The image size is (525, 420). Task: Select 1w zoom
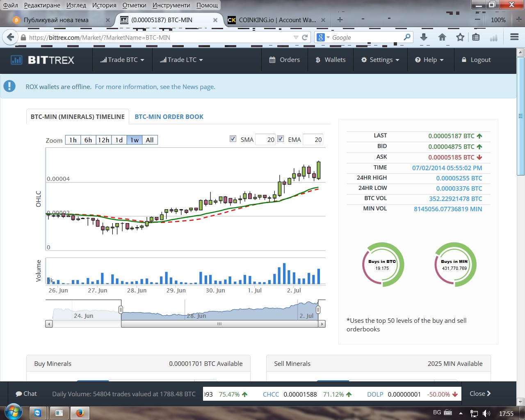point(135,140)
